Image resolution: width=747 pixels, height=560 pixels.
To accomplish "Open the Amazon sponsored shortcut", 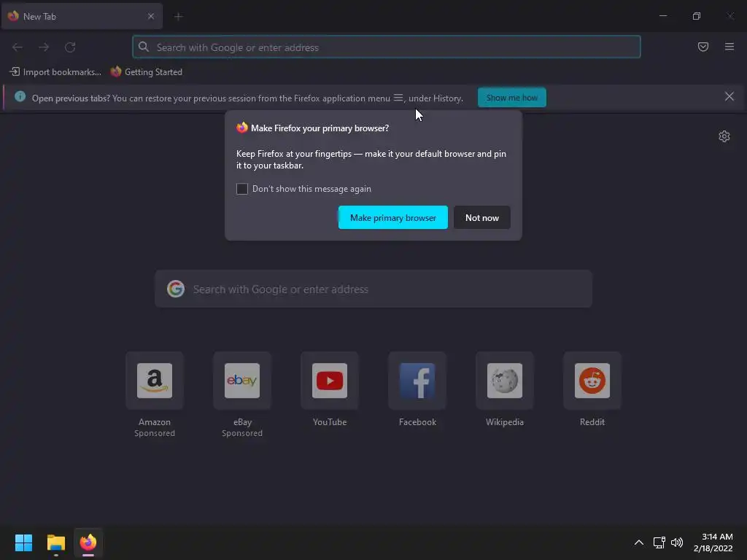I will pyautogui.click(x=155, y=394).
